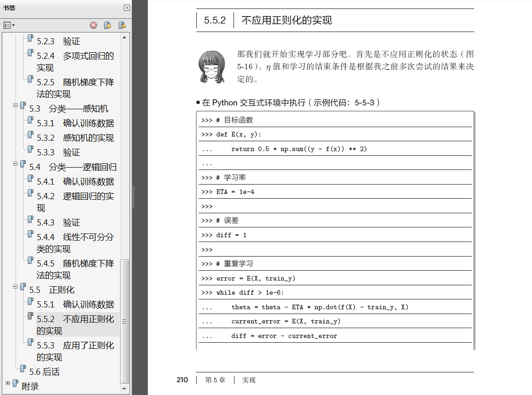Click the expand current bookmark icon

122,25
